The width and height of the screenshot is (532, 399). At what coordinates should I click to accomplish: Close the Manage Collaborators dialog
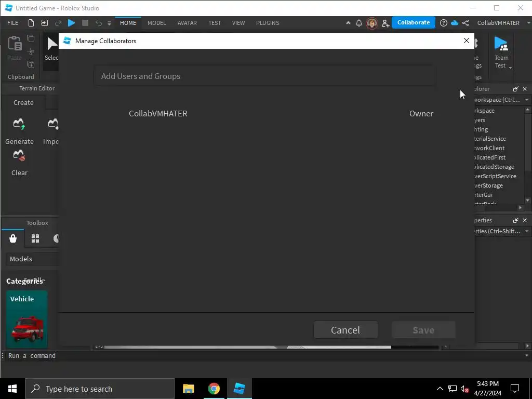467,41
